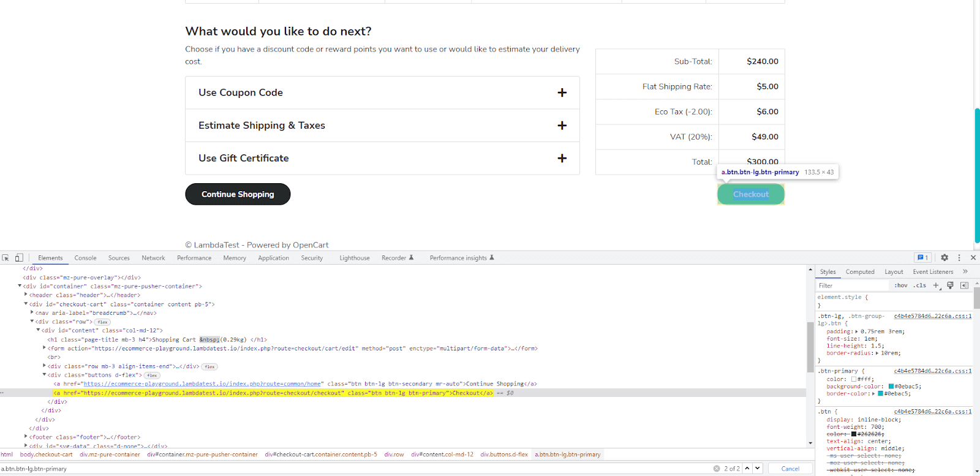This screenshot has width=980, height=476.
Task: Switch to the Computed styles tab
Action: pos(860,271)
